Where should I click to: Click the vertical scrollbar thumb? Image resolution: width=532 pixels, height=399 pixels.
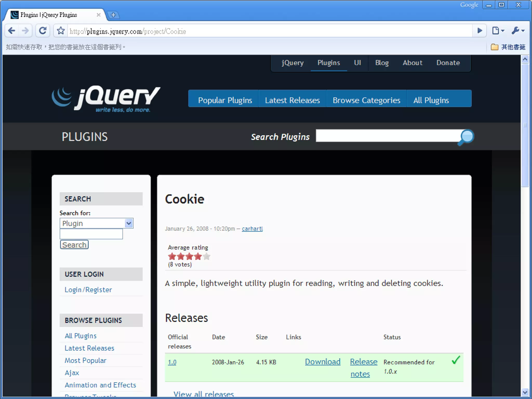coord(525,125)
